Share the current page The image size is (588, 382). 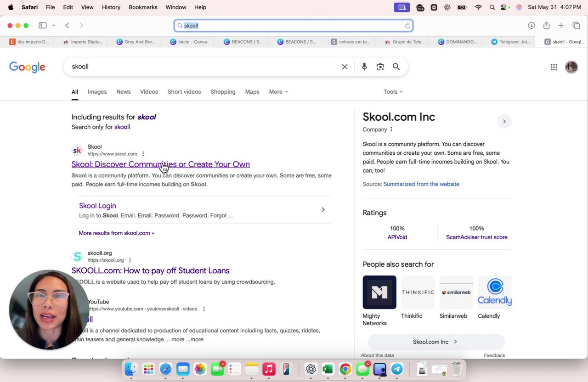tap(546, 26)
